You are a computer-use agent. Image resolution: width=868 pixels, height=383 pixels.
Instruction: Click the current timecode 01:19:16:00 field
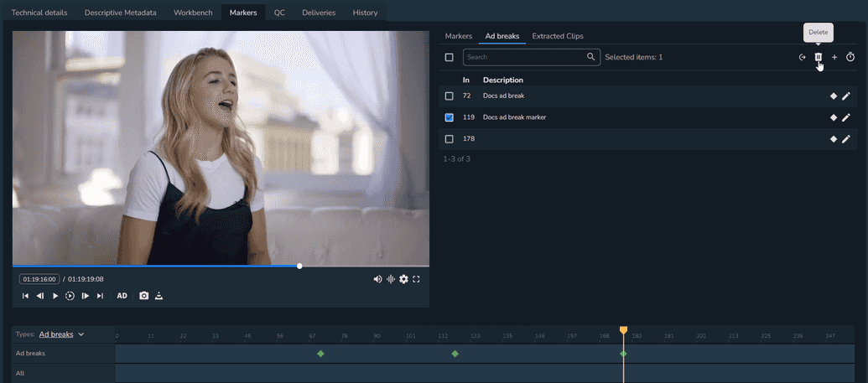click(39, 279)
